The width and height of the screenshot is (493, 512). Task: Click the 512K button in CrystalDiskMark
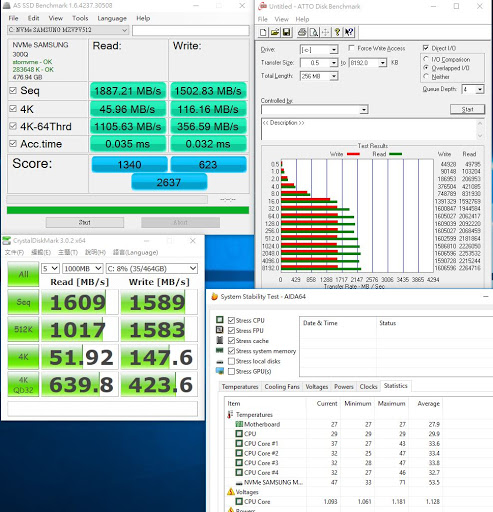click(23, 329)
